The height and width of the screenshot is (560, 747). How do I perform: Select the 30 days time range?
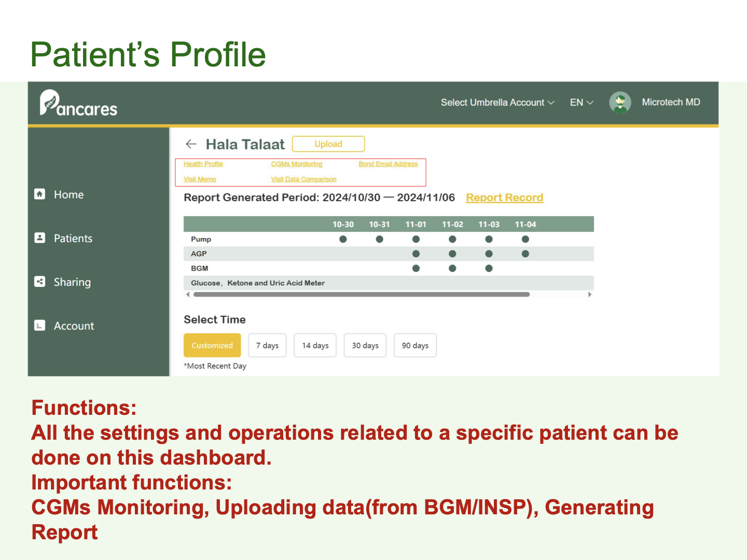point(365,345)
